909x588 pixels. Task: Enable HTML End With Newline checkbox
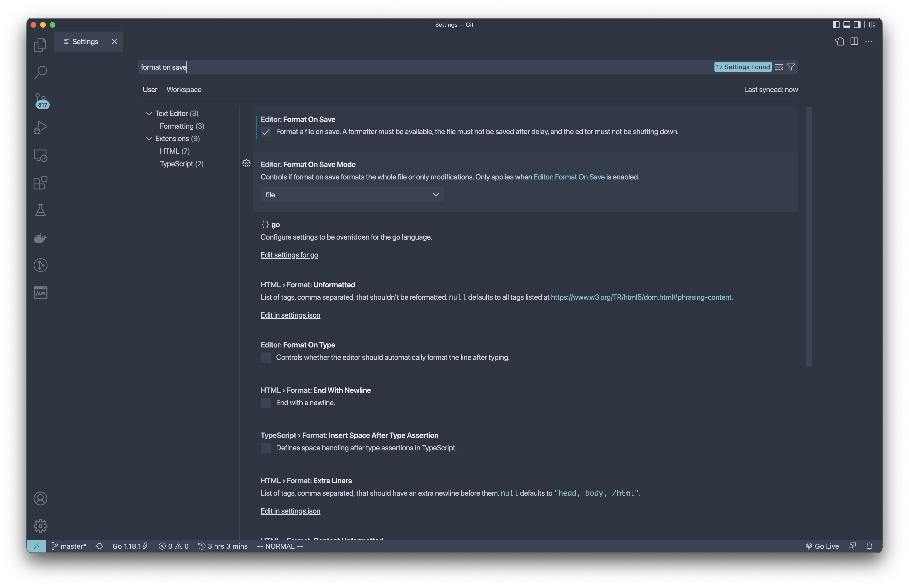[266, 403]
